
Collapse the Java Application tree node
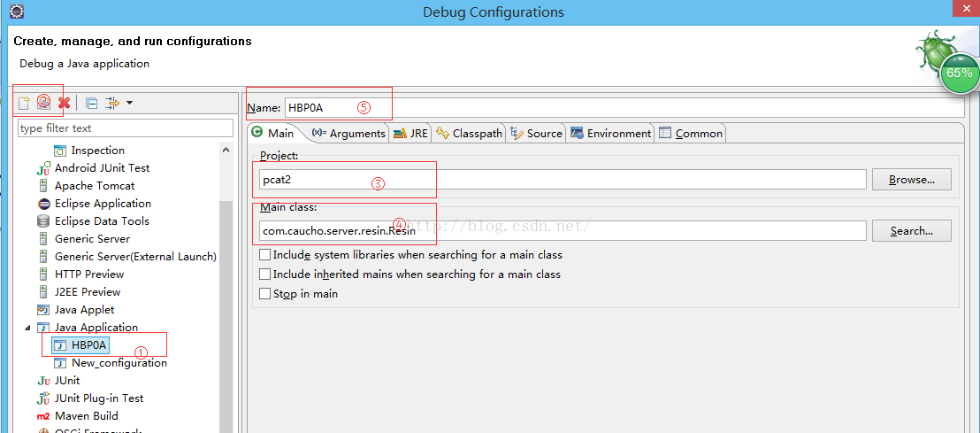27,328
